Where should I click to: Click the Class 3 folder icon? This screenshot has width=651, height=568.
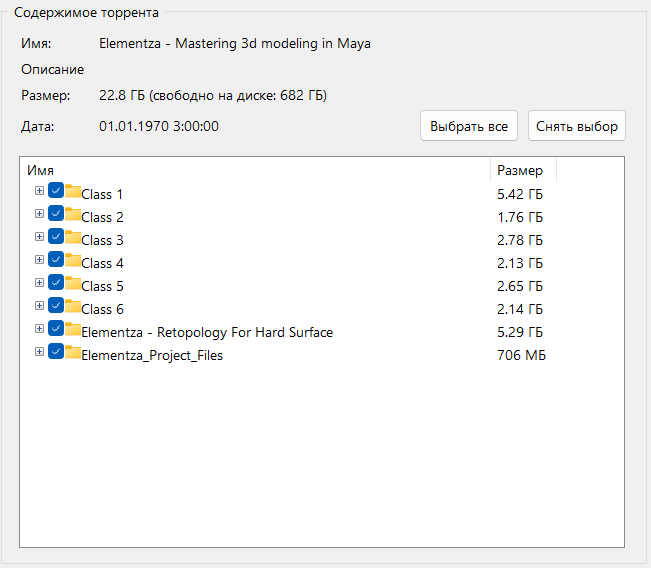click(73, 238)
